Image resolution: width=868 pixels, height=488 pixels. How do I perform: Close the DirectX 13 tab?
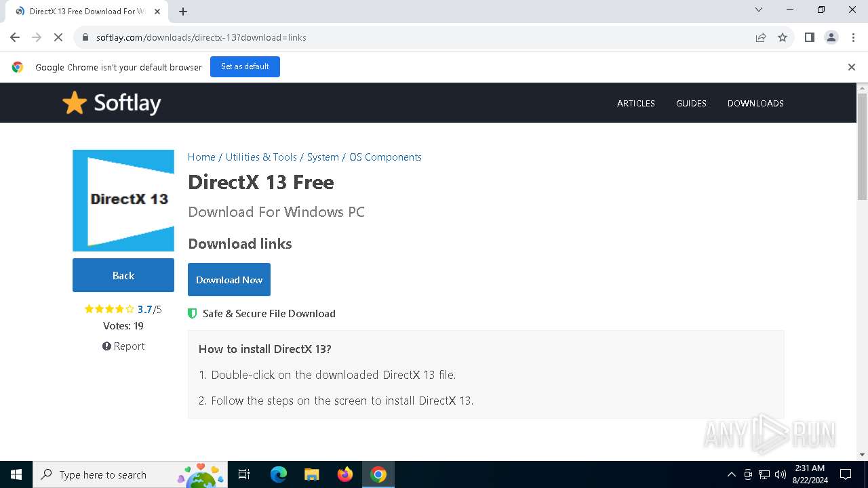tap(158, 12)
